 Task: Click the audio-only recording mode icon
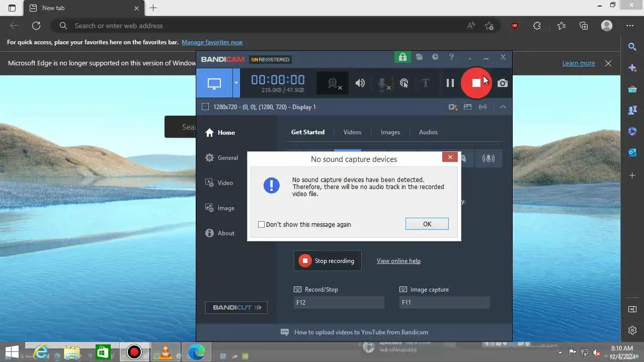tap(488, 158)
